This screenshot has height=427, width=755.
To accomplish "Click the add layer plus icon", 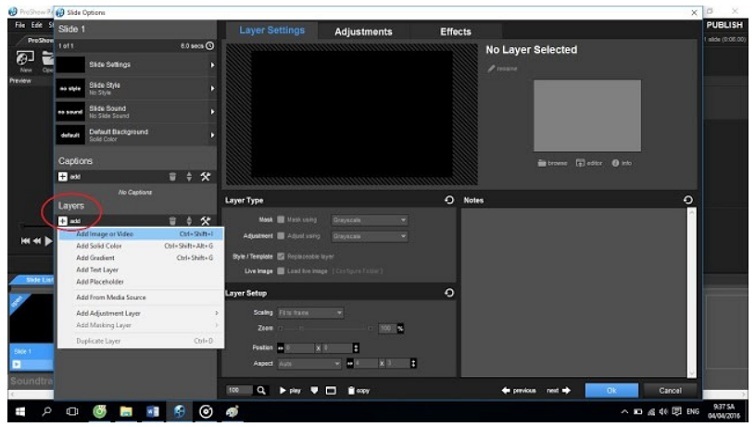I will pos(62,221).
